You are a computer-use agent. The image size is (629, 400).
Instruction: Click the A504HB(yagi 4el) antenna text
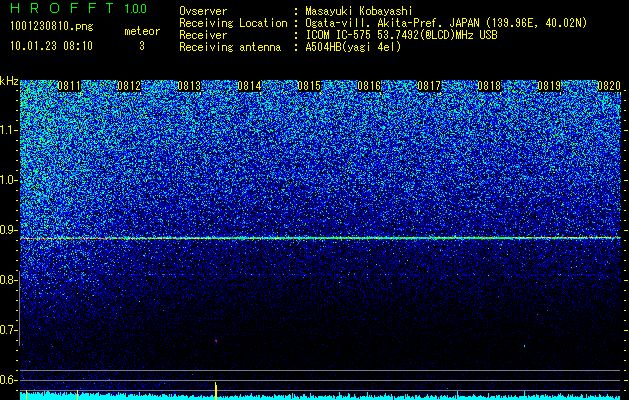point(353,47)
